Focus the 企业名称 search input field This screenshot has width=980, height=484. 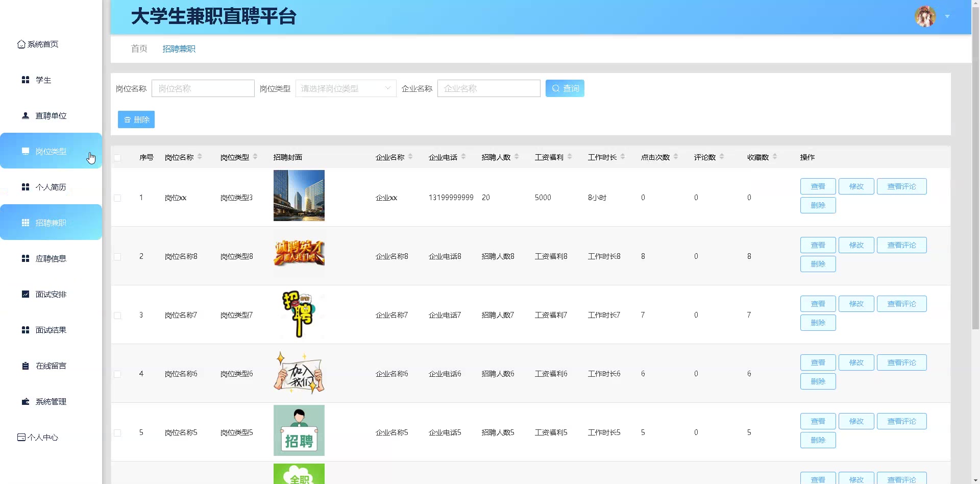488,88
